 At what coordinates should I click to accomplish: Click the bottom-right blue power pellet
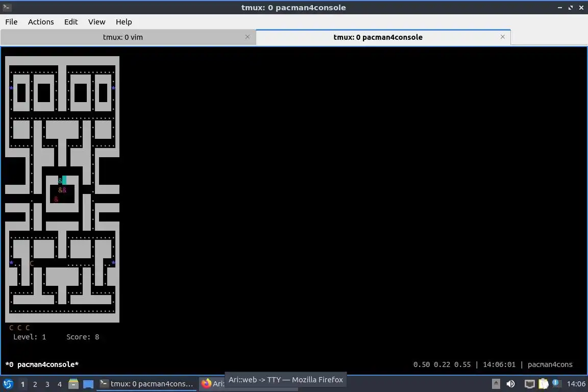point(113,263)
